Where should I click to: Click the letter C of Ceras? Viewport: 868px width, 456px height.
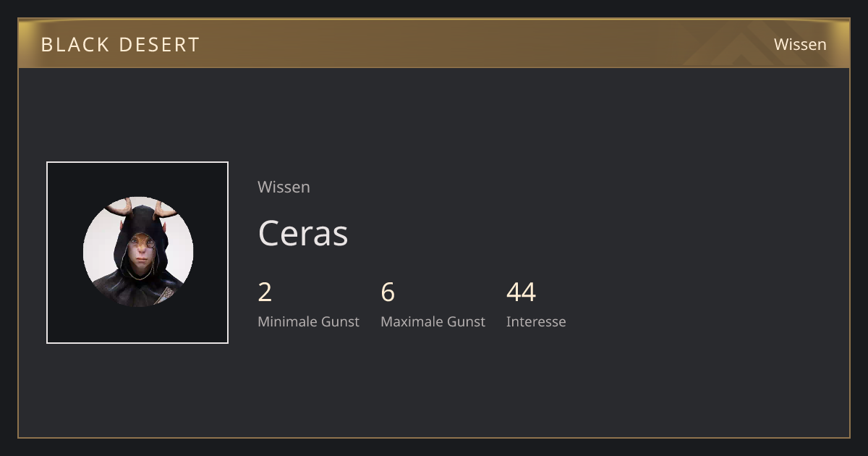point(269,233)
